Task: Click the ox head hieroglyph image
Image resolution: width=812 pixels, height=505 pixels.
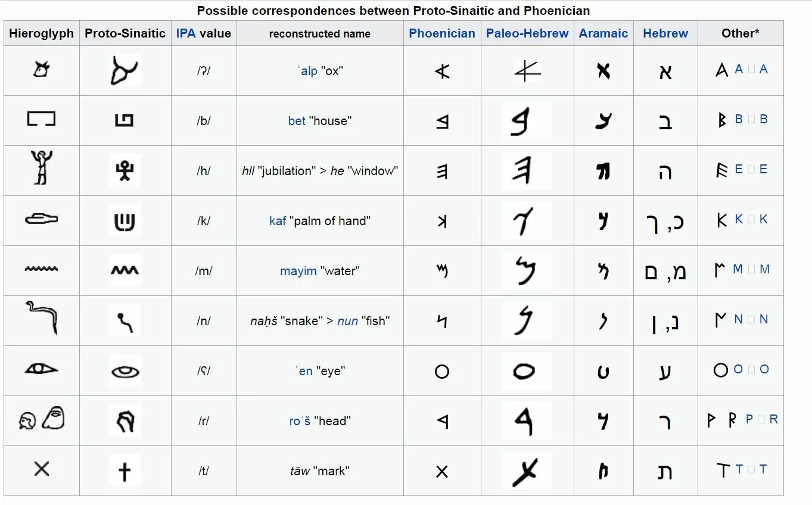Action: [x=41, y=70]
